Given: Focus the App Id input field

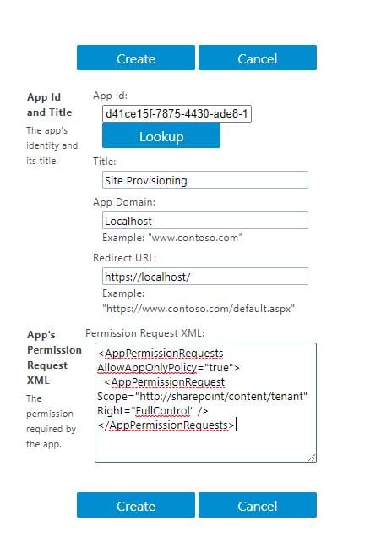Looking at the screenshot, I should [x=177, y=113].
